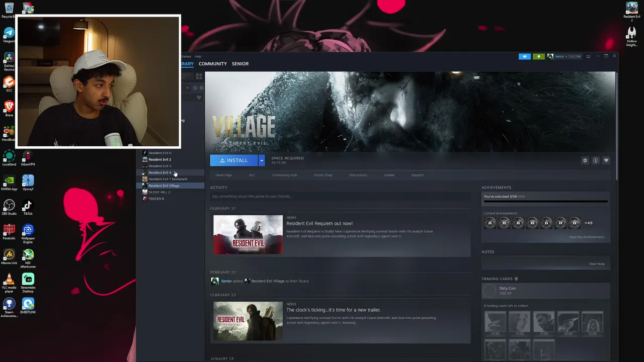This screenshot has width=644, height=362.
Task: Launch DaVinci Resolve desktop icon
Action: point(9,59)
